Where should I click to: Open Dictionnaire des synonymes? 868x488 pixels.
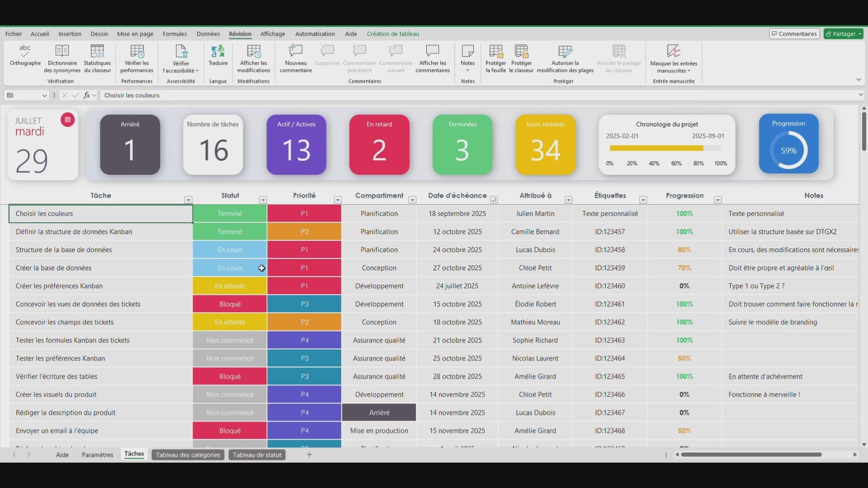62,59
